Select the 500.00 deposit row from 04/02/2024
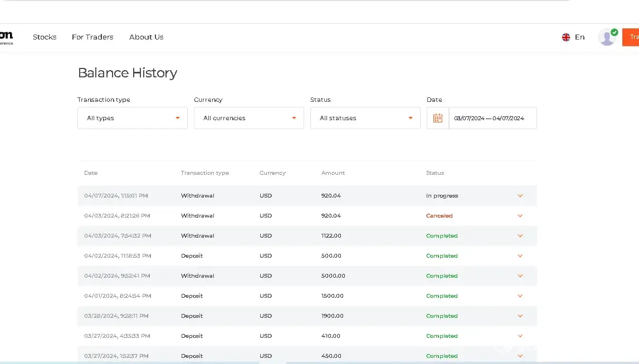Image resolution: width=639 pixels, height=364 pixels. 306,256
